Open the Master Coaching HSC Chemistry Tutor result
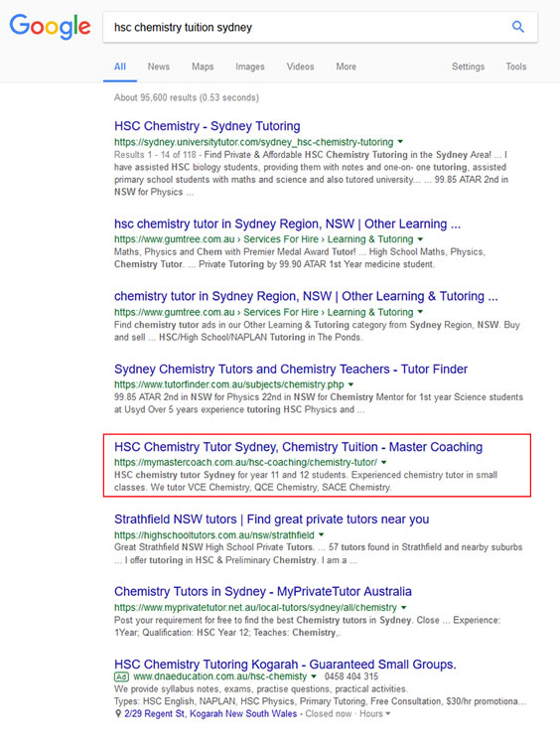Viewport: 560px width, 745px height. (298, 447)
